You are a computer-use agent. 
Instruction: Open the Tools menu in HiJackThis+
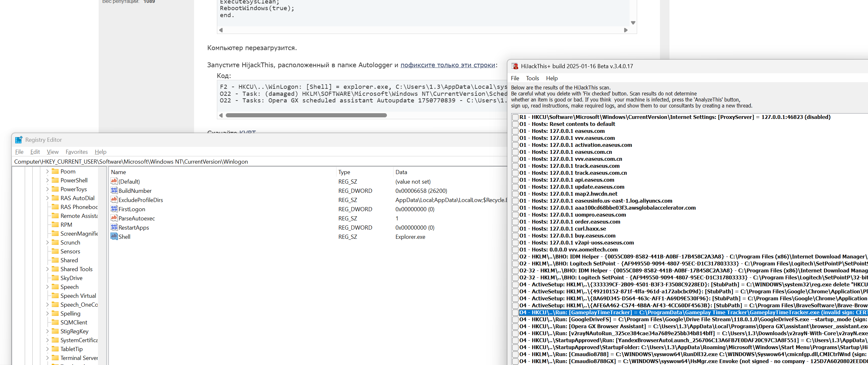pyautogui.click(x=532, y=78)
